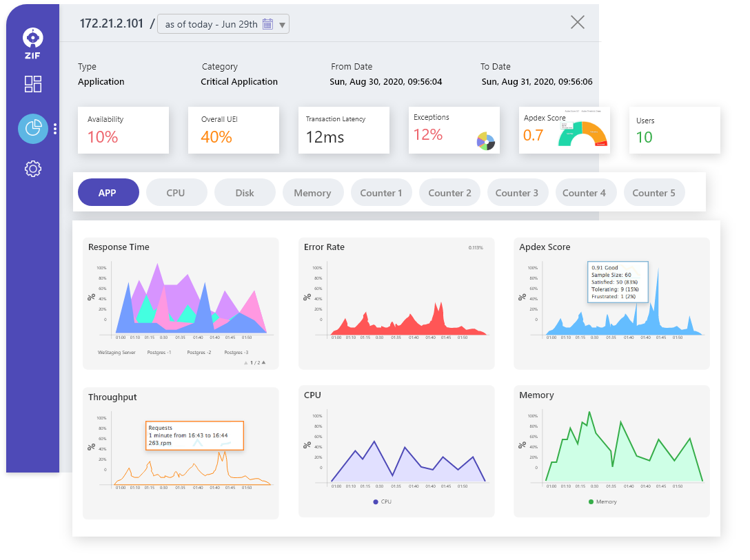Expand the date dropdown arrow
The width and height of the screenshot is (750, 560).
pyautogui.click(x=282, y=25)
